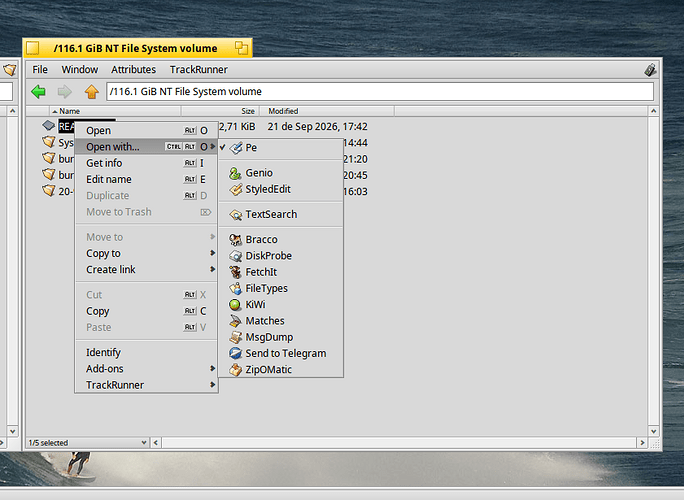The height and width of the screenshot is (500, 684).
Task: Click the window zoom button in title tab
Action: pos(241,48)
